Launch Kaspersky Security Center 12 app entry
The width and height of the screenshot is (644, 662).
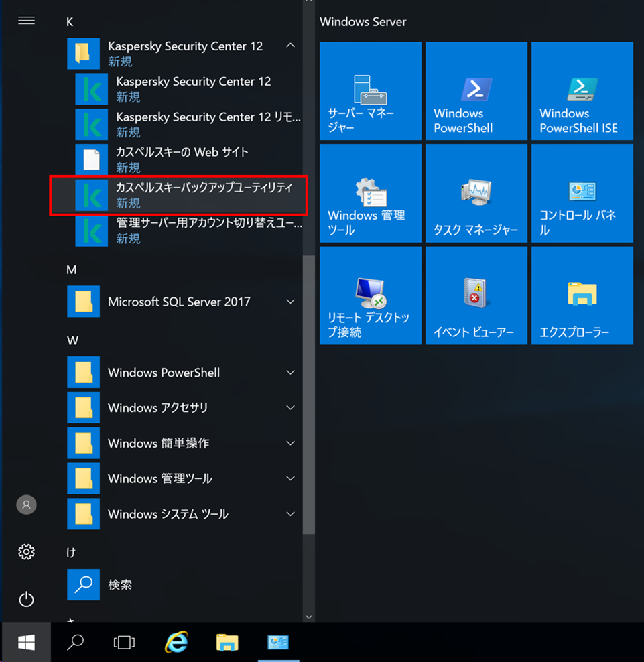(189, 88)
